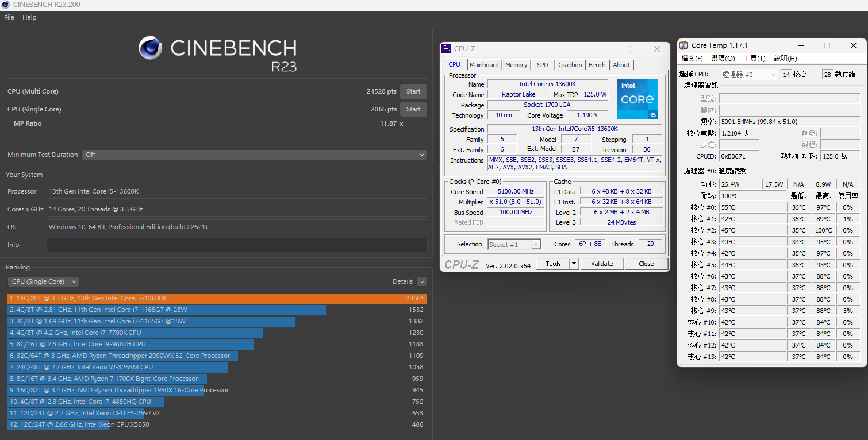This screenshot has width=868, height=440.
Task: Minimize the CPU-Z window
Action: 604,49
